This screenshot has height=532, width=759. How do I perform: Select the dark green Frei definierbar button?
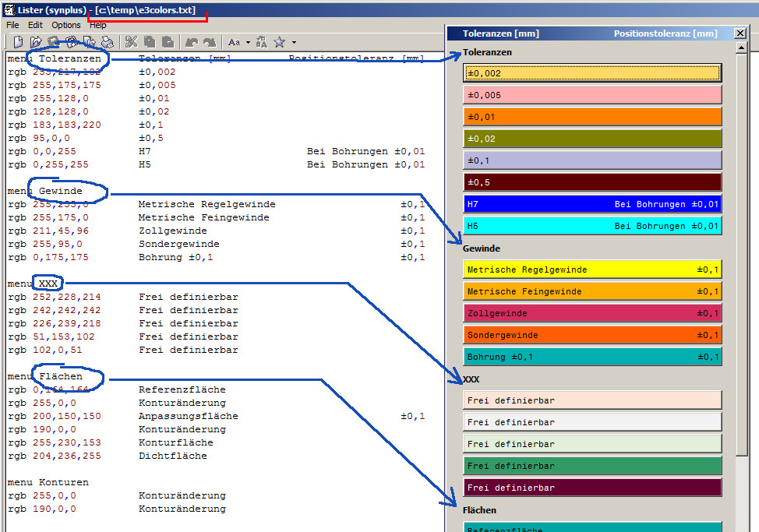(592, 465)
